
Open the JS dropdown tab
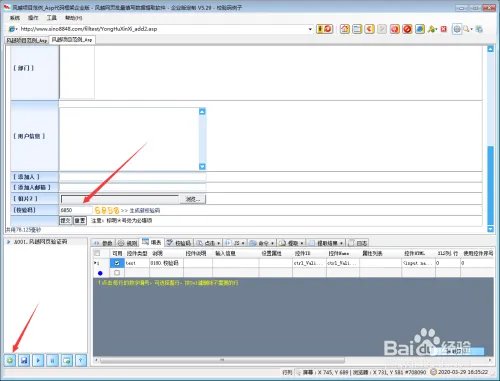click(x=235, y=243)
